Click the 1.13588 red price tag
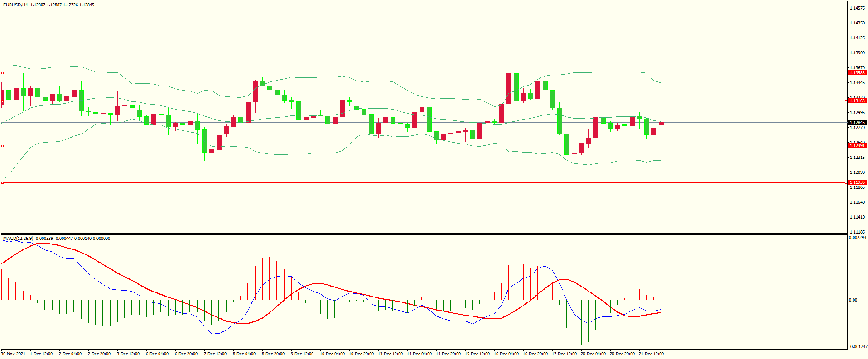 pyautogui.click(x=857, y=73)
